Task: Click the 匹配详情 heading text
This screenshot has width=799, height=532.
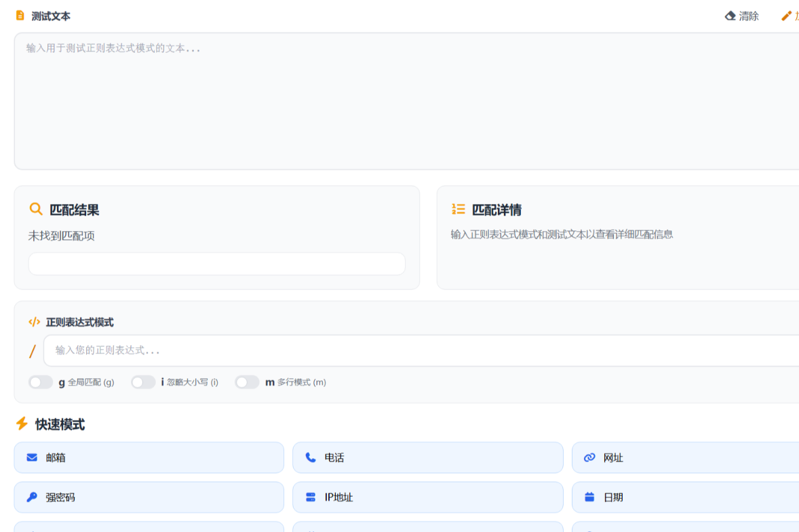Action: [x=496, y=209]
